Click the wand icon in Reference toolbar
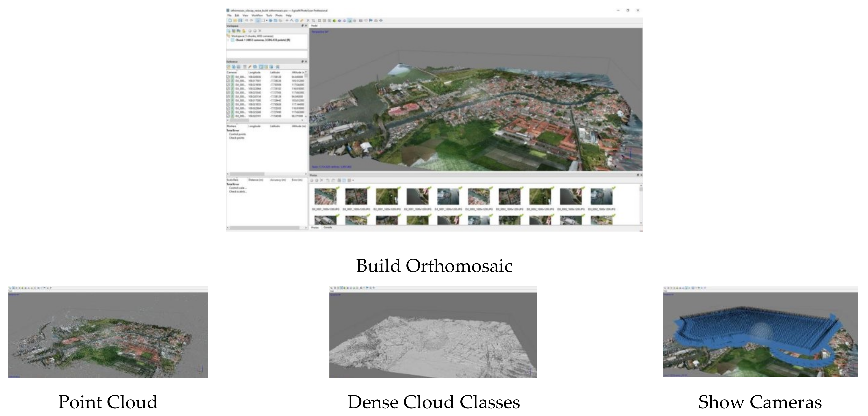 pyautogui.click(x=250, y=67)
